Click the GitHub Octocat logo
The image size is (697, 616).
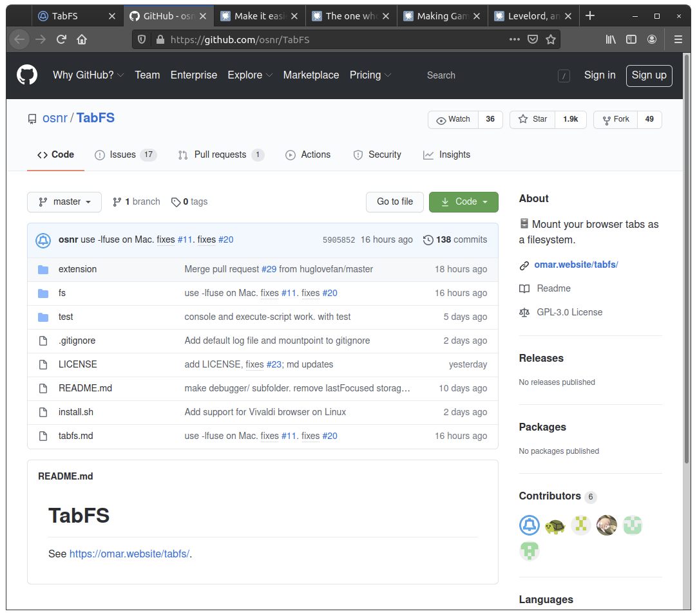(27, 75)
